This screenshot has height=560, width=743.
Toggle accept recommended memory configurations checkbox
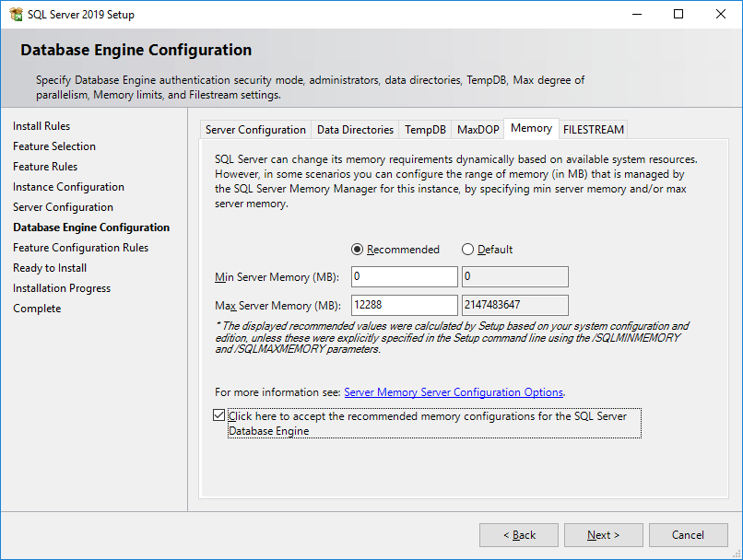pos(218,415)
